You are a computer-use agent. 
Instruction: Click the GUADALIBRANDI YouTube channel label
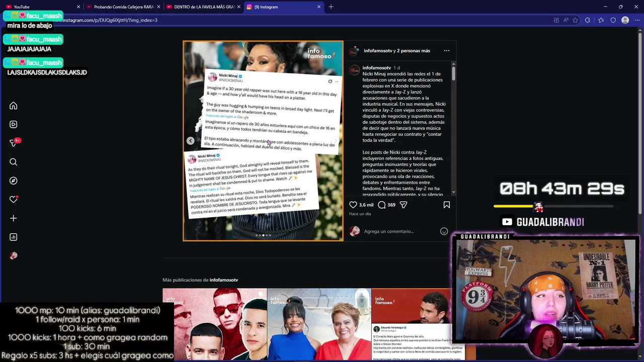click(542, 222)
